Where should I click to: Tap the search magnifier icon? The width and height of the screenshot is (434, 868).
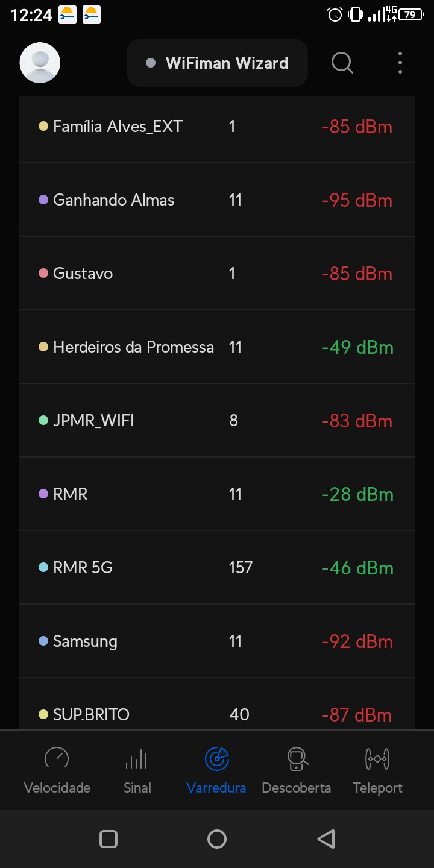pos(342,63)
